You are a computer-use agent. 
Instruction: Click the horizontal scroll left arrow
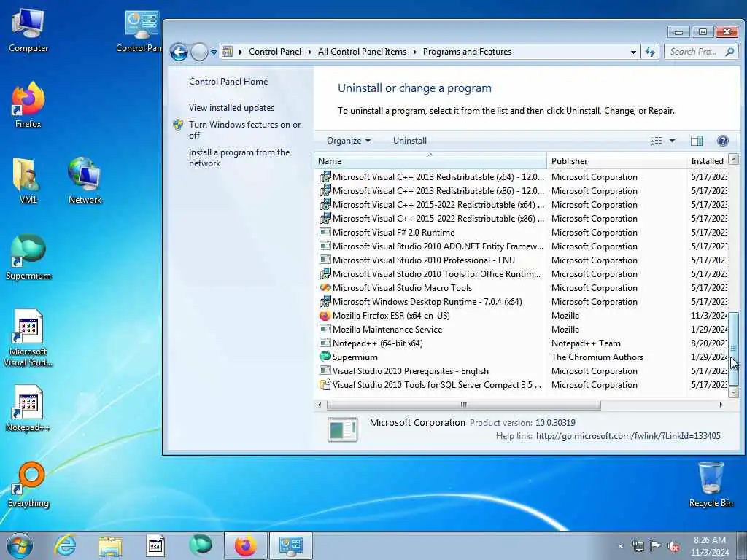[x=320, y=405]
